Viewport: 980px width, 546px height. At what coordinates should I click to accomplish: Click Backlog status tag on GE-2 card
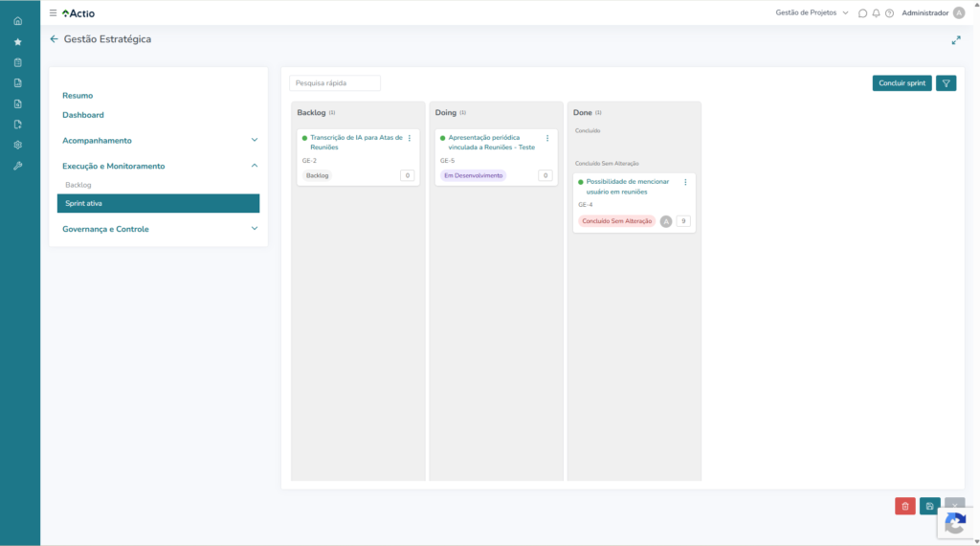[x=317, y=175]
